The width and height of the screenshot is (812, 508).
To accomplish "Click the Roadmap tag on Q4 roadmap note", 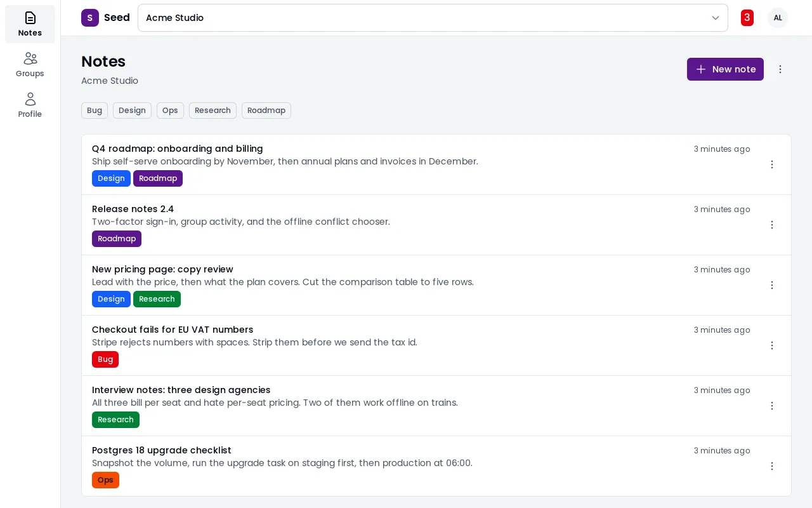I will (158, 178).
